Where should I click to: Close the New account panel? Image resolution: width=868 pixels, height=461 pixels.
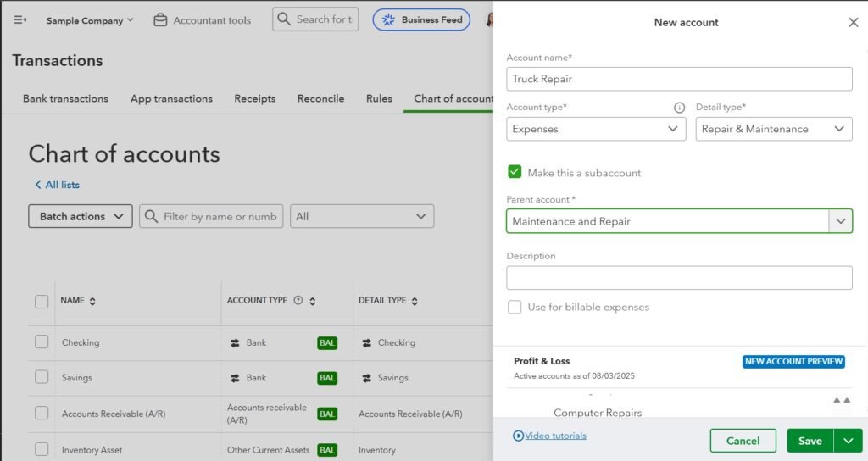click(x=853, y=23)
